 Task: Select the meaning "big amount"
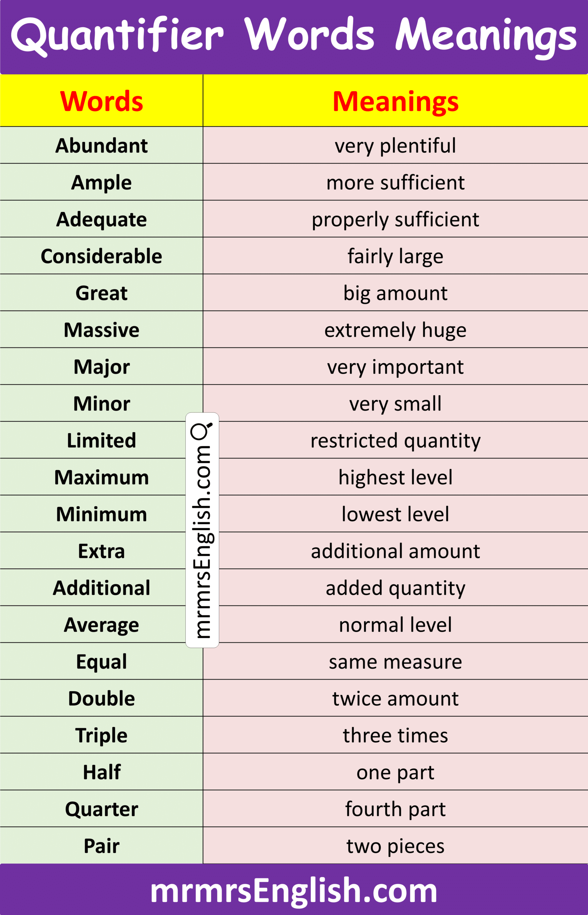click(x=395, y=293)
